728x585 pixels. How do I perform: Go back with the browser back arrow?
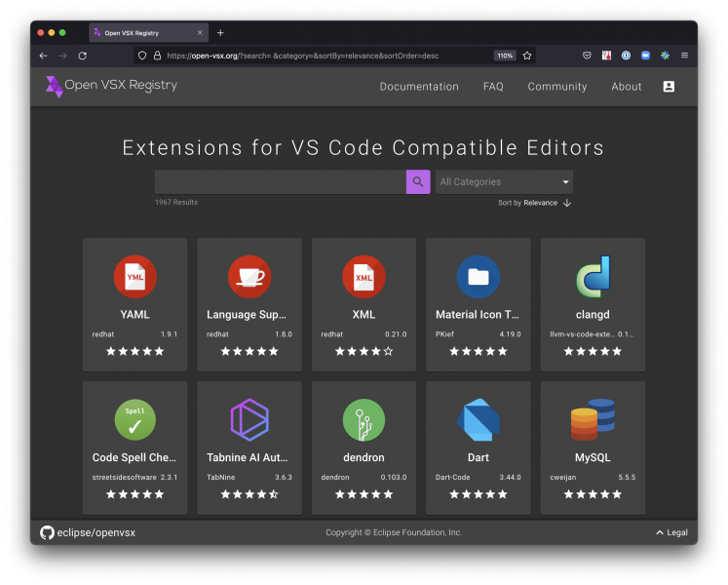(x=43, y=56)
